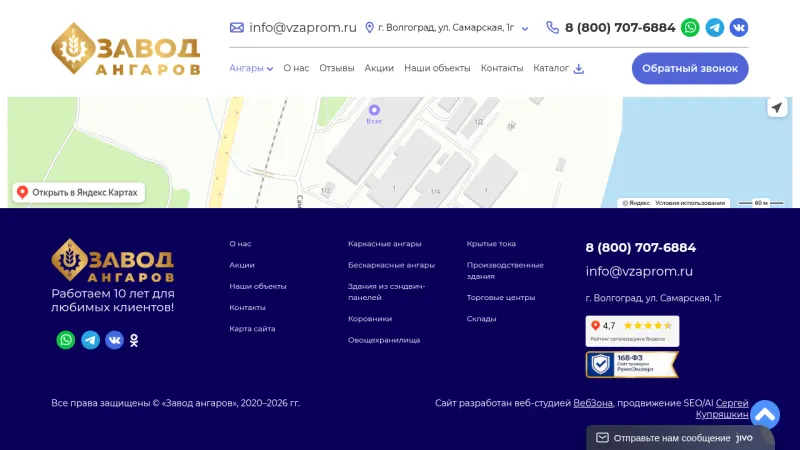
Task: Open WhatsApp chat from header icon
Action: 690,28
